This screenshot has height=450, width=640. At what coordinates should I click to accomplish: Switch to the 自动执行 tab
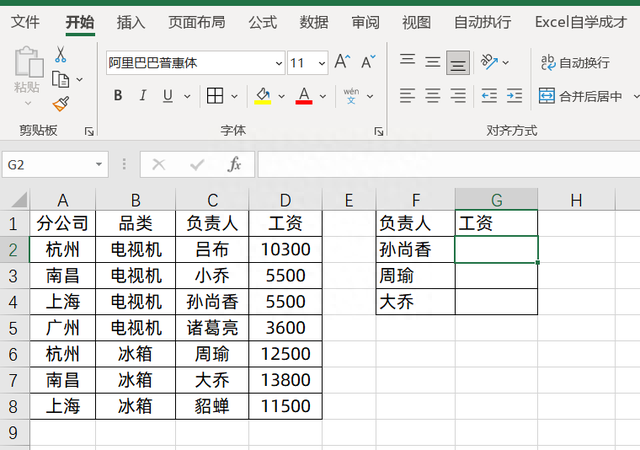pyautogui.click(x=482, y=22)
